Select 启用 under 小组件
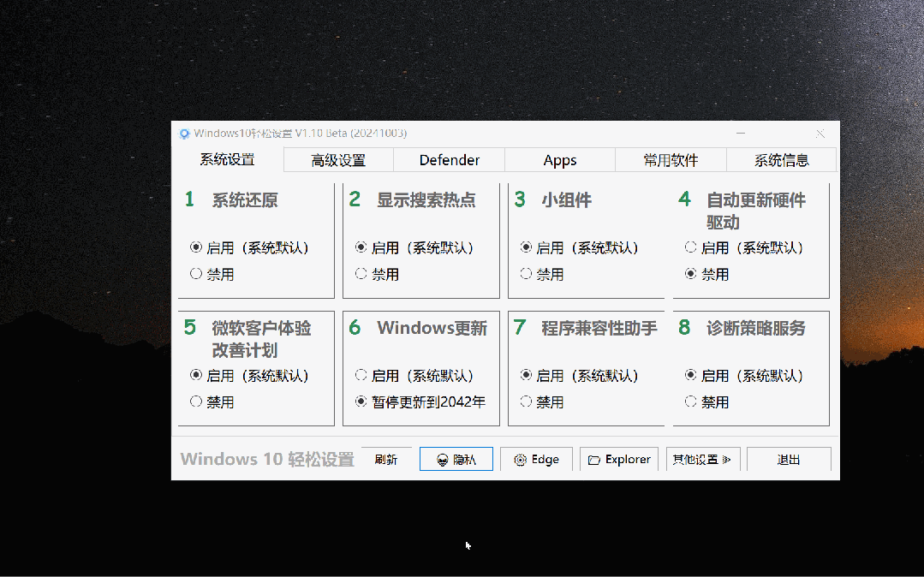Screen dimensions: 924x577 coord(580,247)
